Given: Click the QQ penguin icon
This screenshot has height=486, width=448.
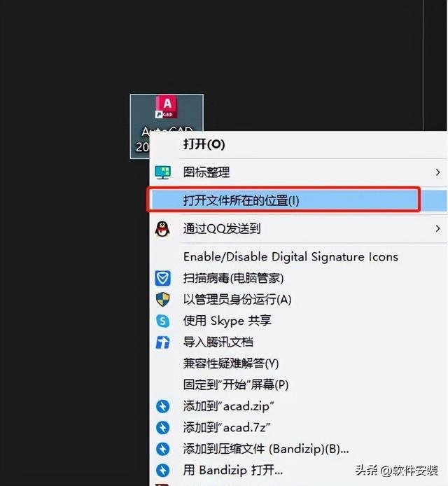Looking at the screenshot, I should pos(162,229).
